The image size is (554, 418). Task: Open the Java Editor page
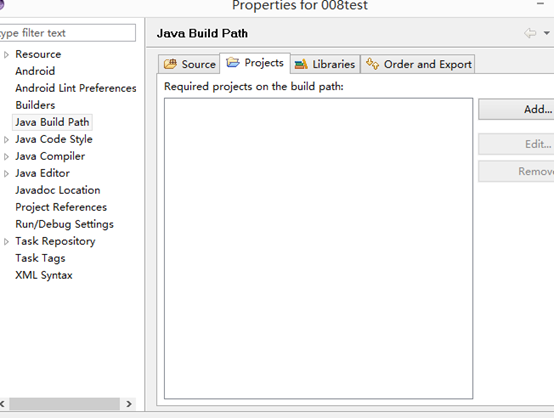click(42, 173)
